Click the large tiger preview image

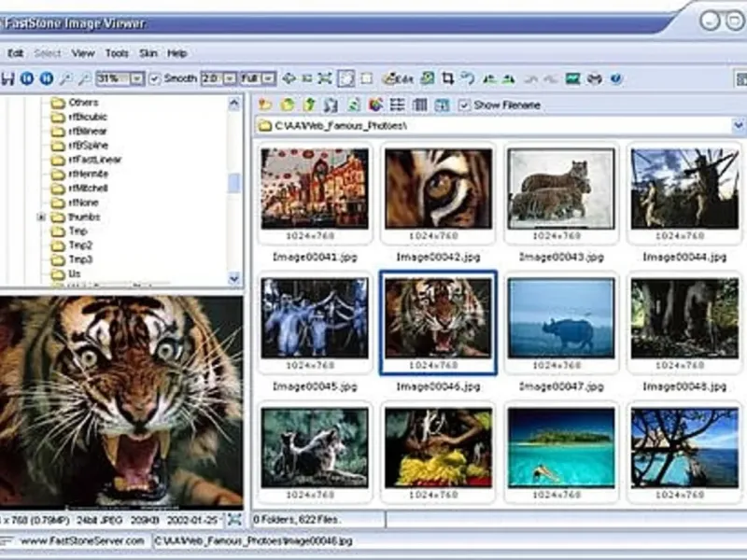click(x=121, y=402)
